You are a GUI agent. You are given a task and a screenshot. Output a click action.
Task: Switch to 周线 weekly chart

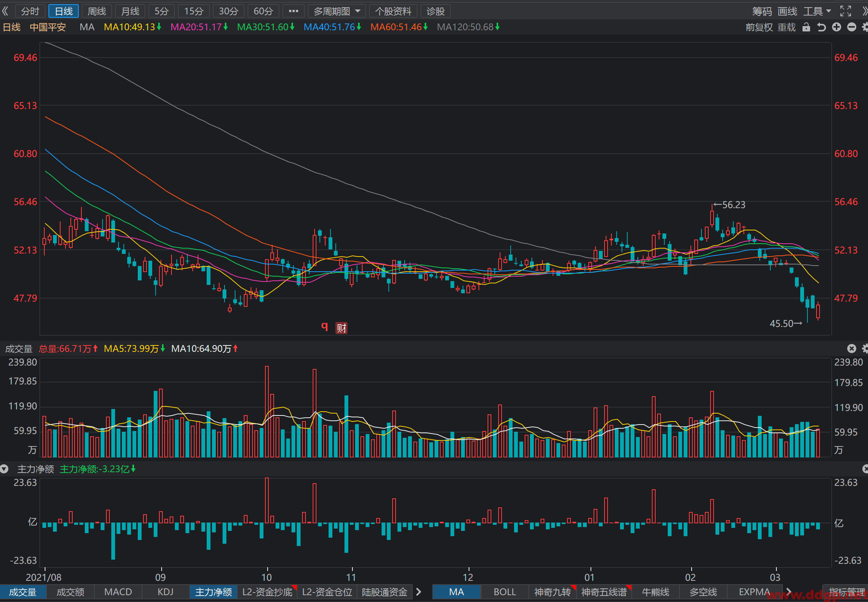click(97, 11)
